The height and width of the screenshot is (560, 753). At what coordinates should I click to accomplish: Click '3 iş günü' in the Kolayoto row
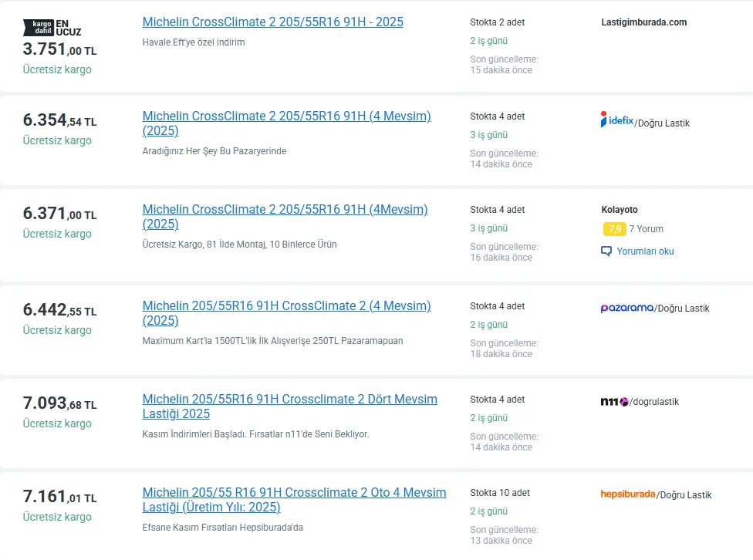(488, 228)
